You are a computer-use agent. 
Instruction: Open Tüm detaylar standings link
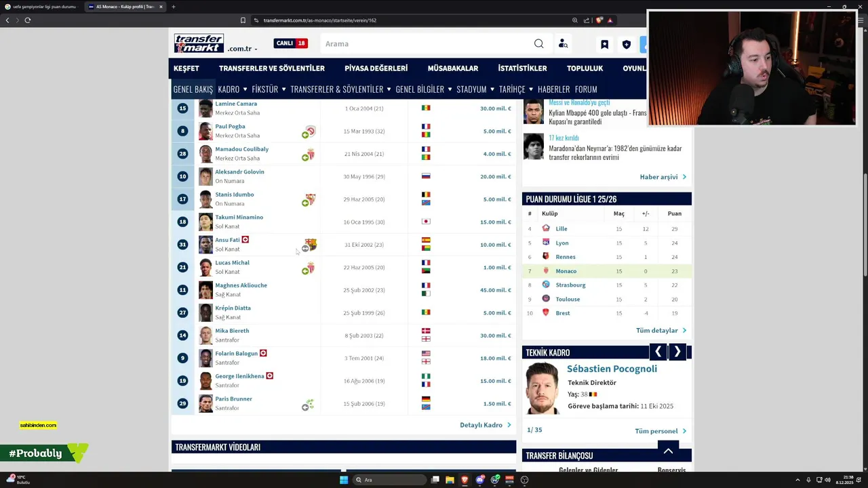(660, 331)
